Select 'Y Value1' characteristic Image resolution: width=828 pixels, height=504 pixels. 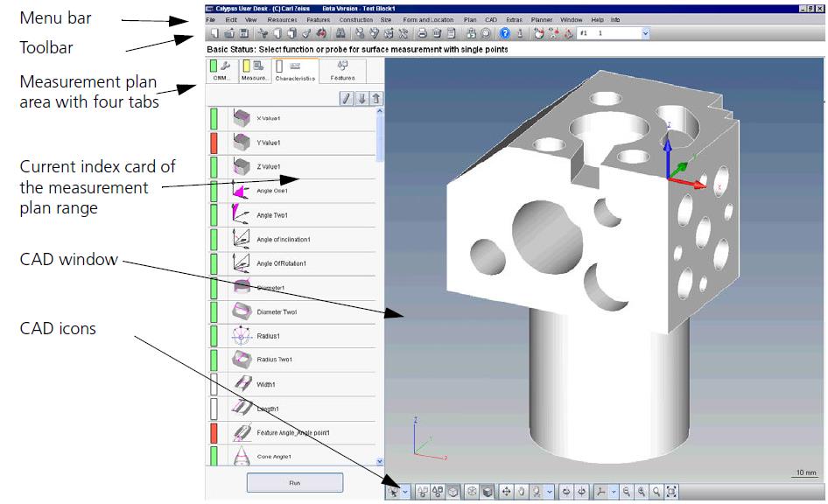click(292, 143)
